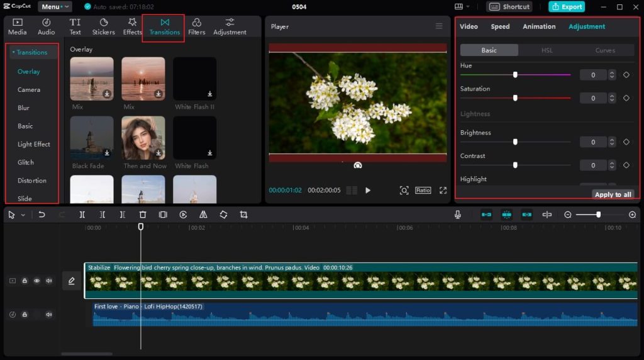Open the Stickers panel
Image resolution: width=644 pixels, height=360 pixels.
pos(103,26)
